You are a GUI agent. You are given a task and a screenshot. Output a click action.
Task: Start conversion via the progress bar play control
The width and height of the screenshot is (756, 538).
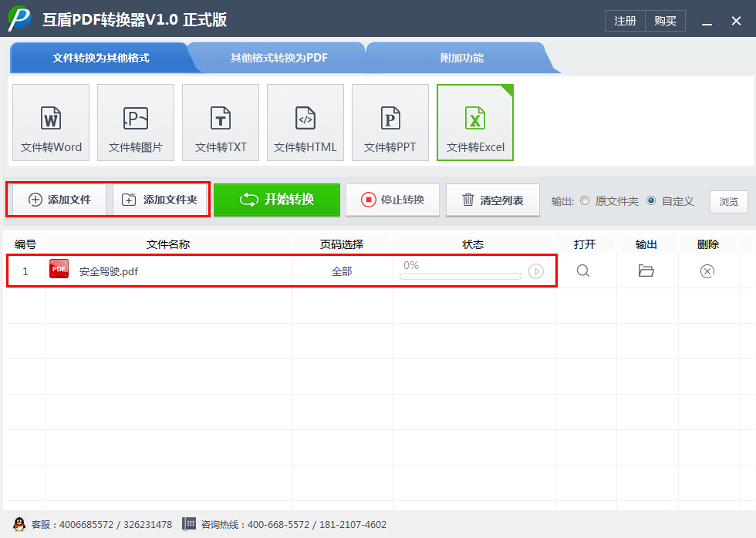[536, 271]
